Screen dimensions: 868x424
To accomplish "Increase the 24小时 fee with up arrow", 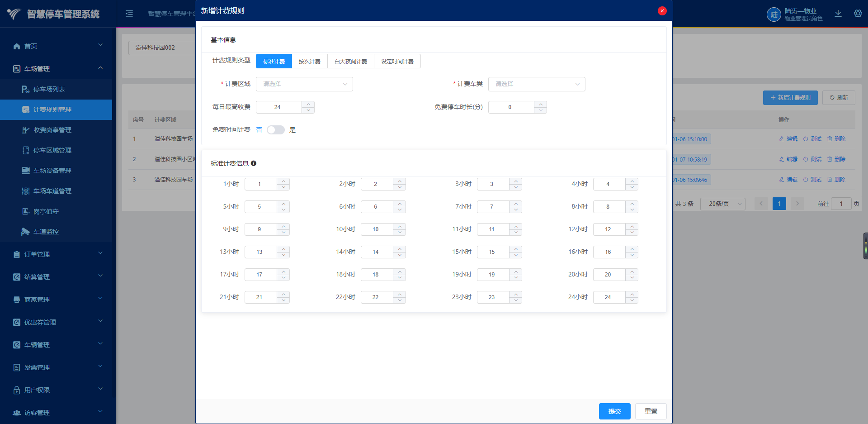I will (632, 294).
